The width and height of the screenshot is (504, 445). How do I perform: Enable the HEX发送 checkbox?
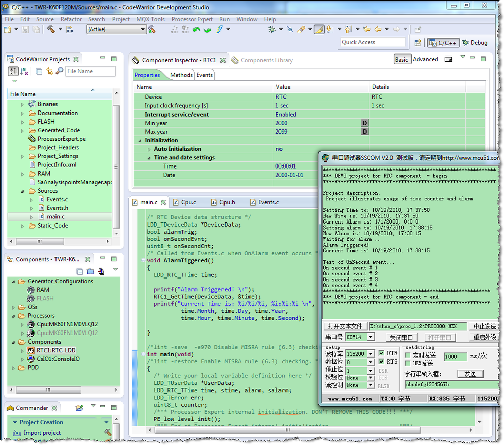[x=408, y=363]
